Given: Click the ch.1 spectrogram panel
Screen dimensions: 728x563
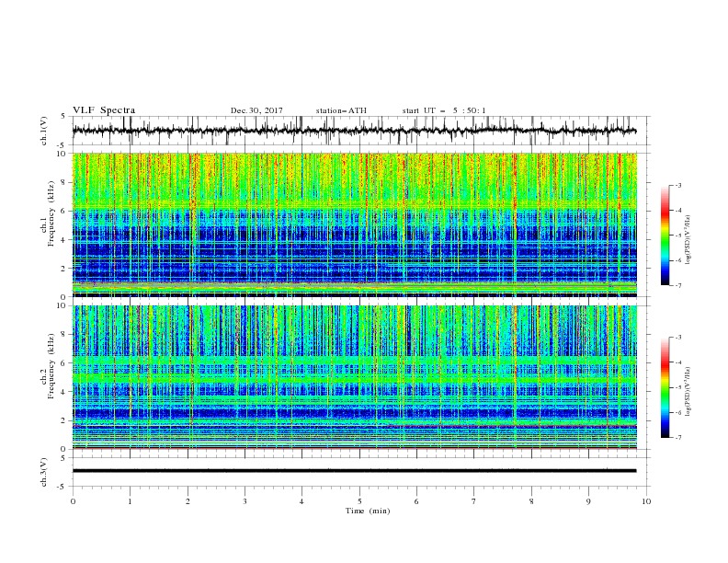Looking at the screenshot, I should [x=355, y=224].
